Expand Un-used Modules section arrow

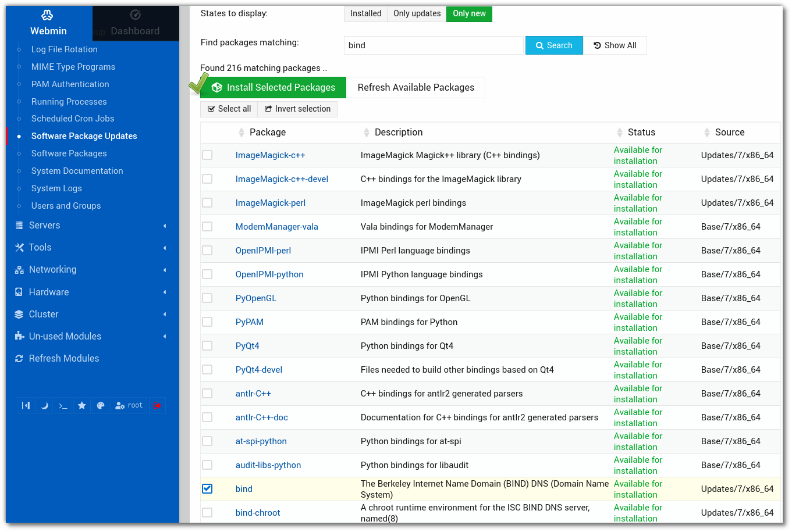pyautogui.click(x=165, y=337)
